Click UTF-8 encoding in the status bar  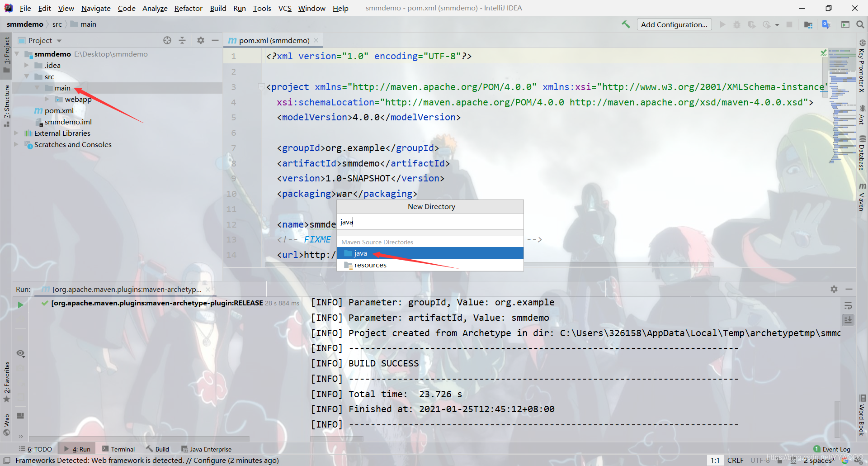[760, 461]
